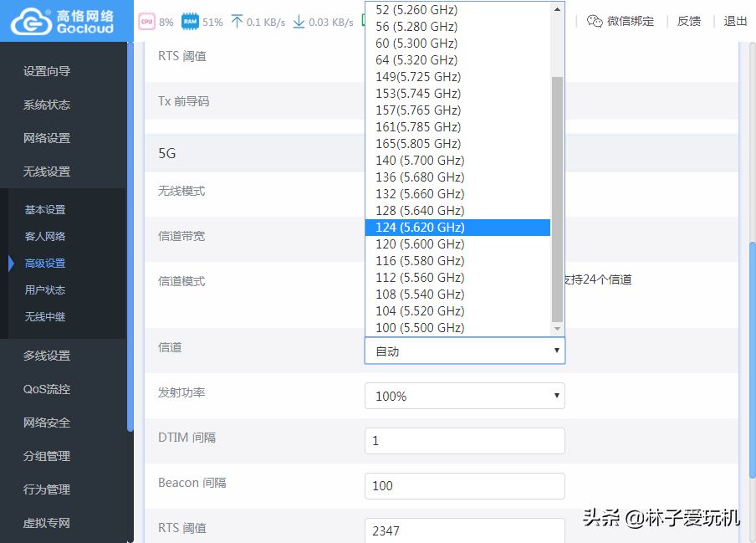756x543 pixels.
Task: Click the upload speed arrow icon
Action: point(237,21)
